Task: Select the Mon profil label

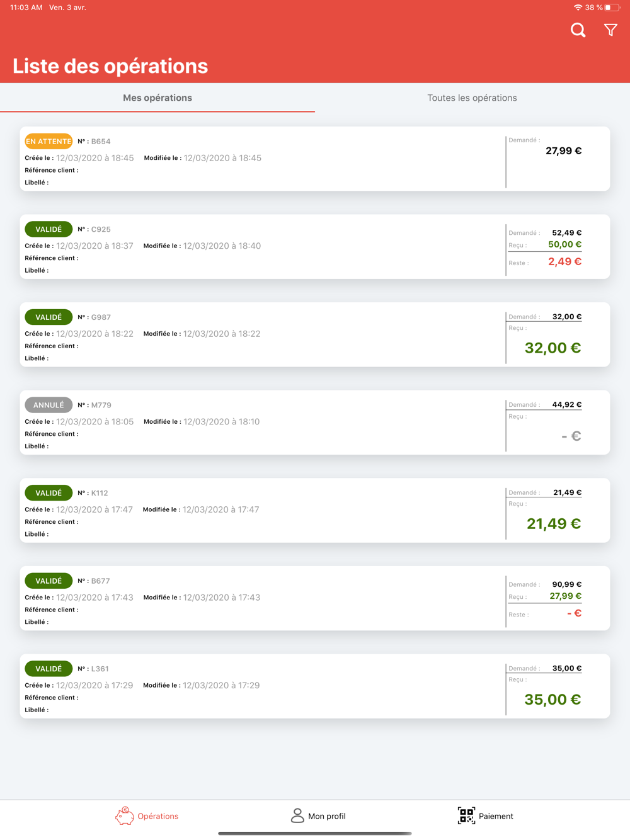Action: click(326, 816)
